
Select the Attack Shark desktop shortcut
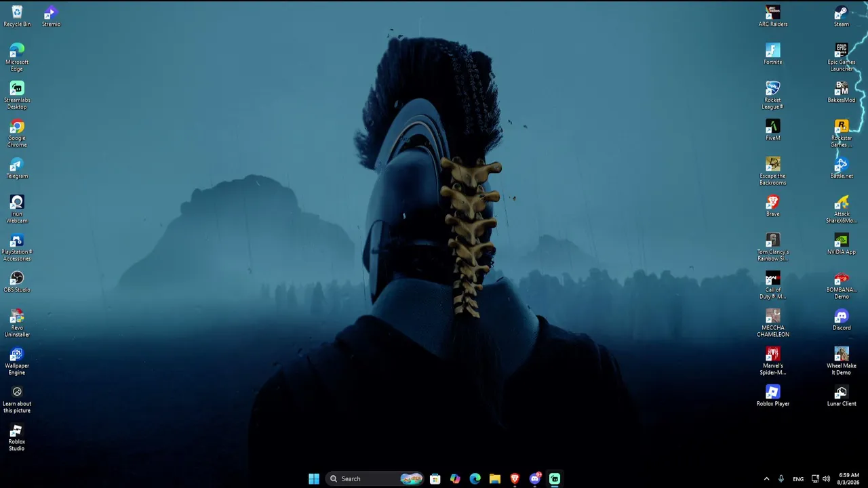click(842, 209)
